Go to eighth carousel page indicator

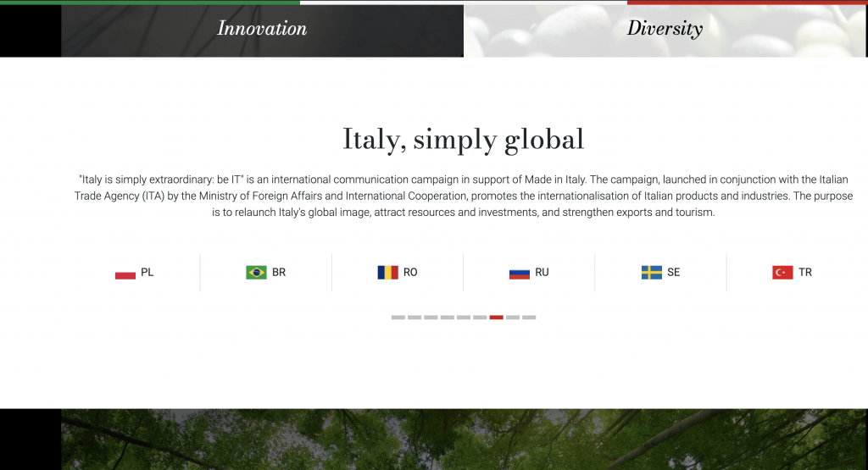[513, 318]
